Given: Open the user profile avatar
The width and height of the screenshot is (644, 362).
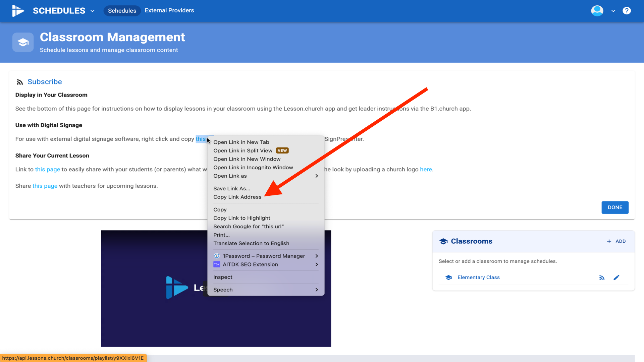Looking at the screenshot, I should click(x=597, y=11).
